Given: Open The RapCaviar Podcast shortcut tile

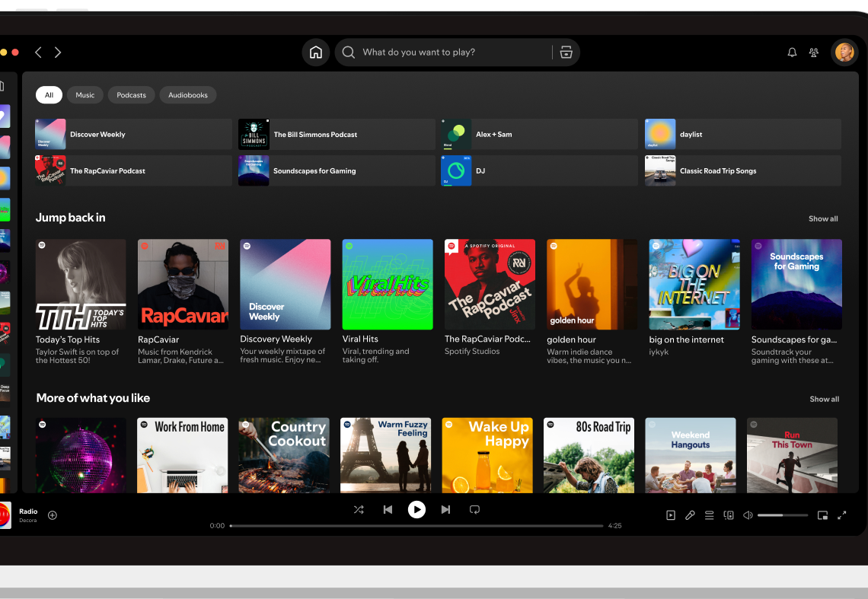Looking at the screenshot, I should tap(133, 170).
